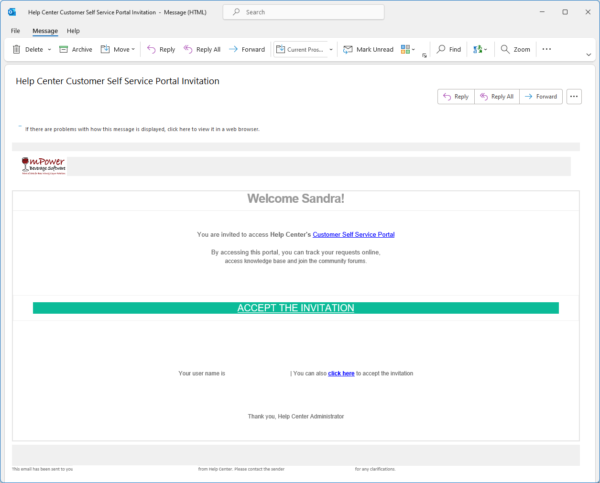Follow the 'click here' invitation link
The height and width of the screenshot is (483, 600).
pyautogui.click(x=341, y=373)
